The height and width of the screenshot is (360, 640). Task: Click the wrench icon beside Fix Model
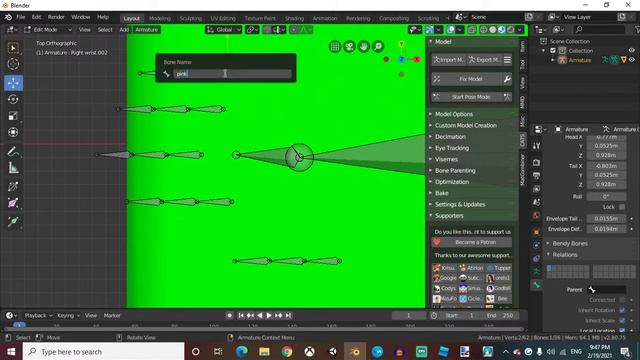coord(507,79)
